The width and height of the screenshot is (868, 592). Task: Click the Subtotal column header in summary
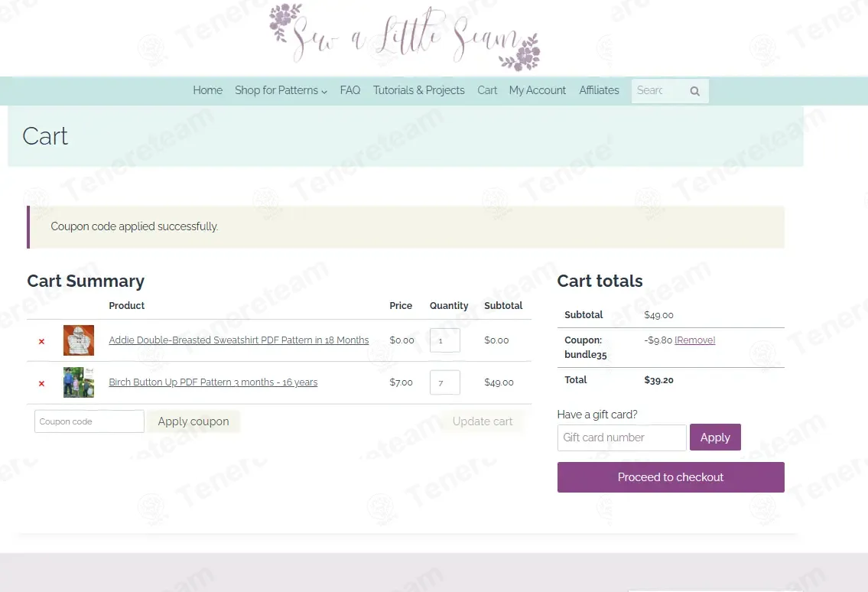click(503, 306)
